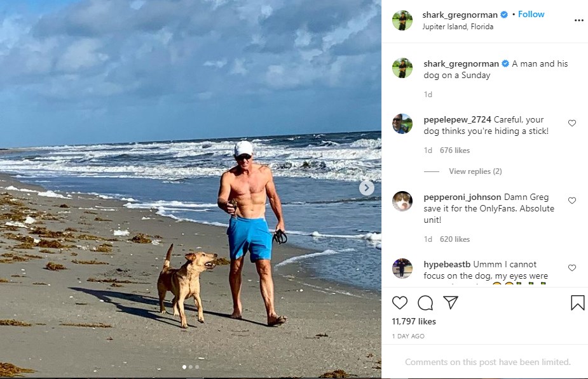View the 676 likes on first comment

(x=455, y=150)
